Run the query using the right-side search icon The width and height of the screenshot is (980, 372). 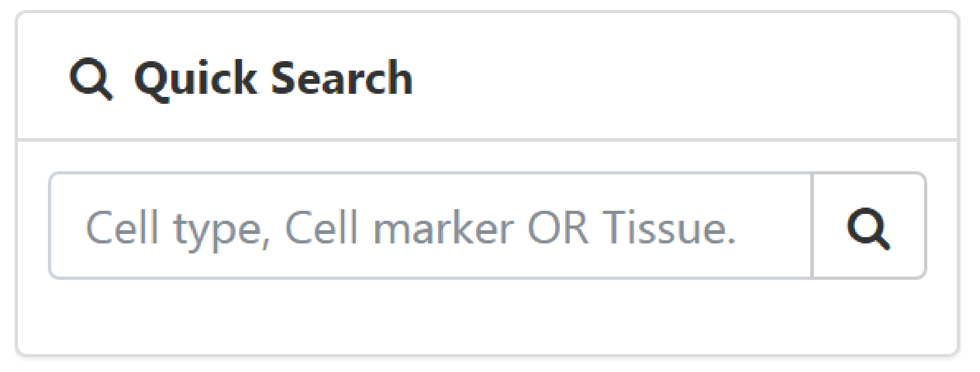pos(869,226)
